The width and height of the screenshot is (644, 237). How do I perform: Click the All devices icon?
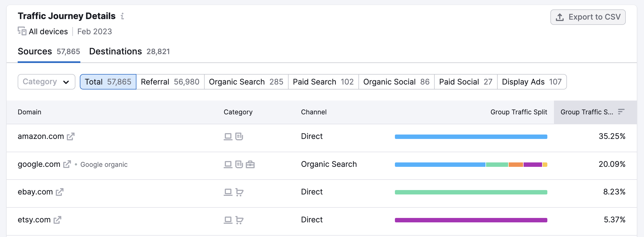pyautogui.click(x=22, y=31)
